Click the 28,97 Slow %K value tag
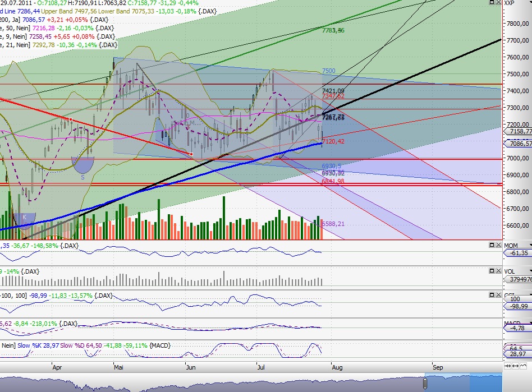The height and width of the screenshot is (392, 532). (519, 354)
